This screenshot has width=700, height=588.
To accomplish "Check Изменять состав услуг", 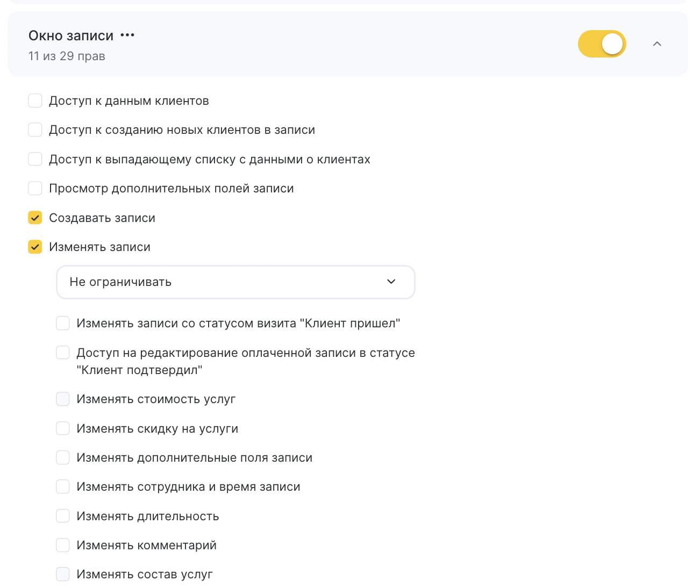I will point(63,575).
